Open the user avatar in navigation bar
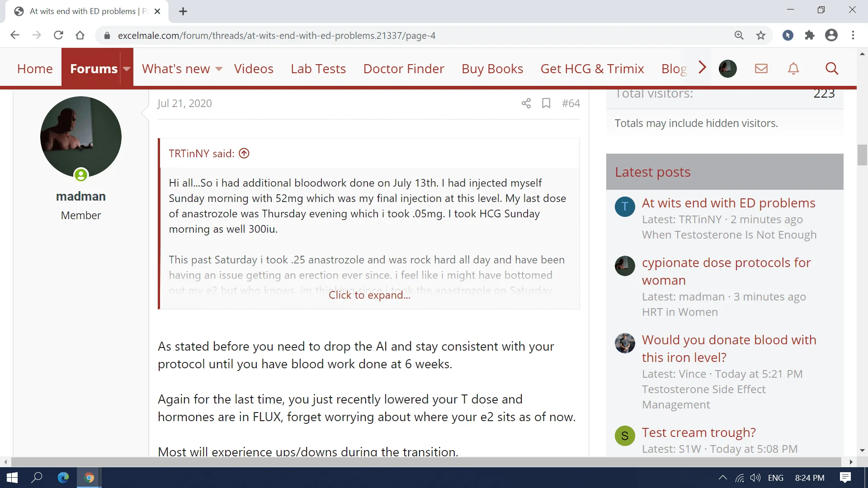Screen dimensions: 868x488 (x=727, y=69)
